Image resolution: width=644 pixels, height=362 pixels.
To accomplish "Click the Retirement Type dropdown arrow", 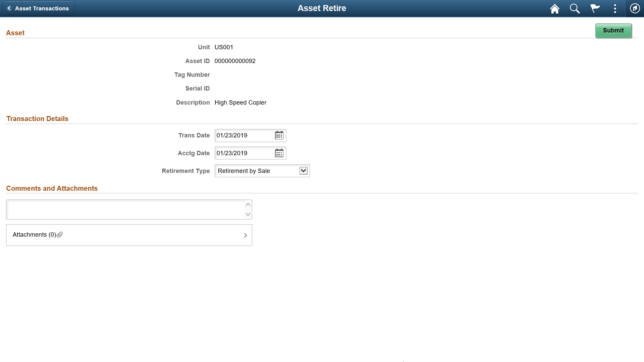I will [x=303, y=171].
